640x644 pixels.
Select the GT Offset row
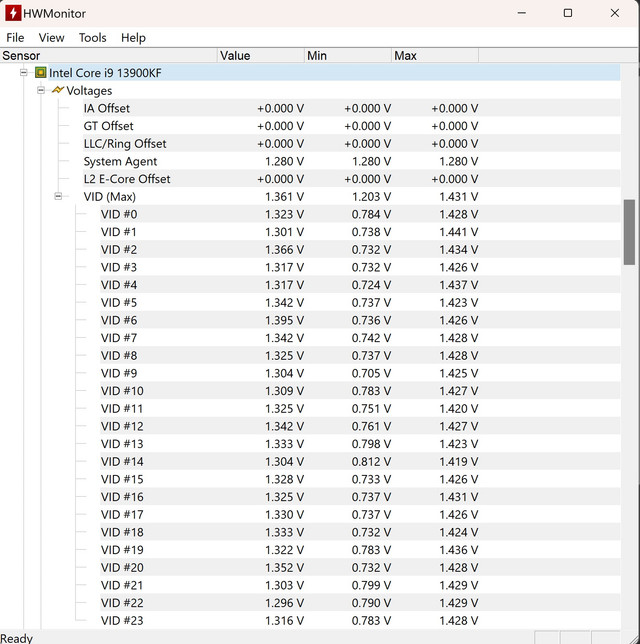click(351, 126)
